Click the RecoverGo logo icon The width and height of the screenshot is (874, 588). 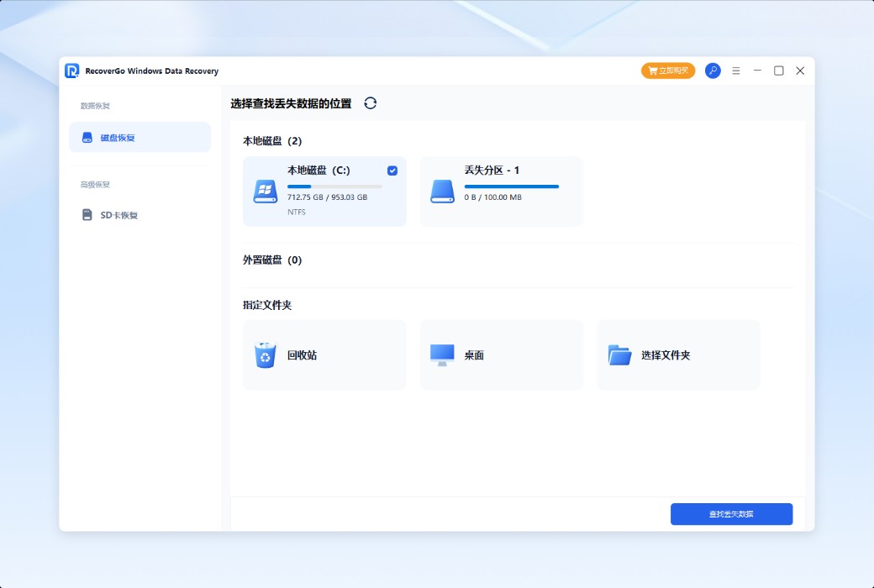tap(71, 71)
